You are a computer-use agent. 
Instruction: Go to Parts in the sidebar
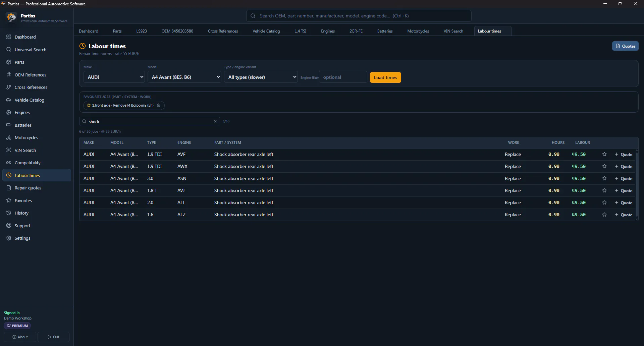[x=37, y=62]
